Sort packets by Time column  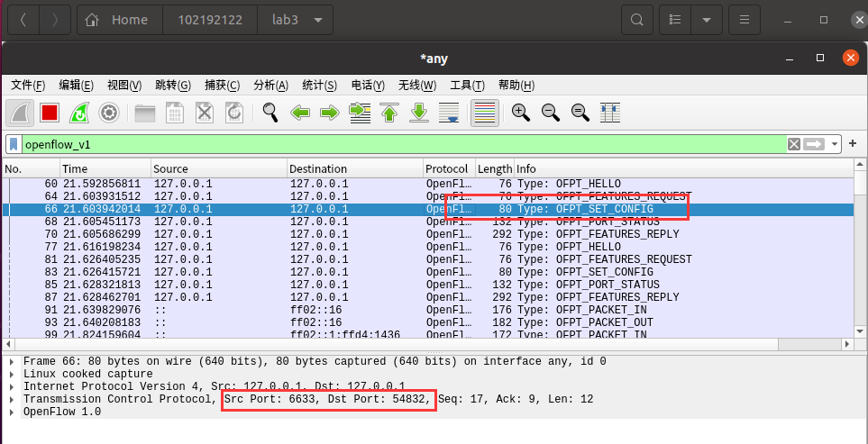[x=105, y=168]
